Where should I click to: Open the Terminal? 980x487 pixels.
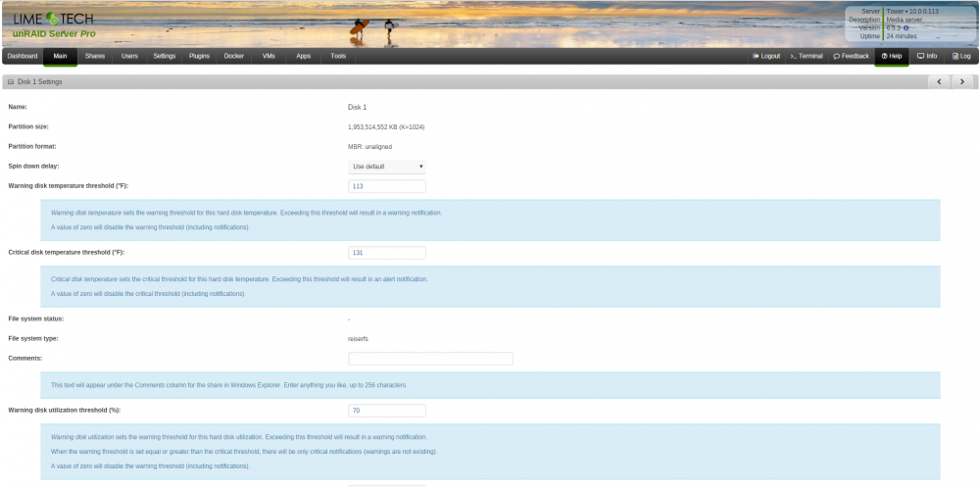click(x=807, y=56)
